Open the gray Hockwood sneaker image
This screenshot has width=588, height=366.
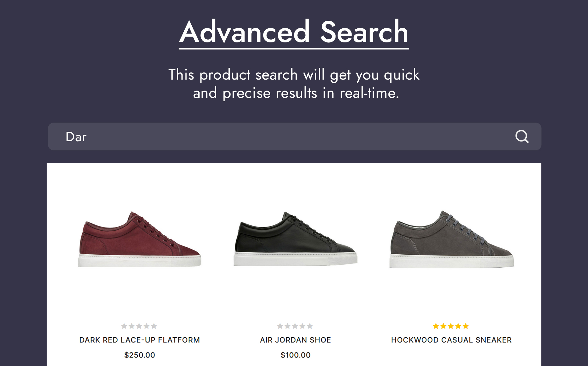coord(452,239)
